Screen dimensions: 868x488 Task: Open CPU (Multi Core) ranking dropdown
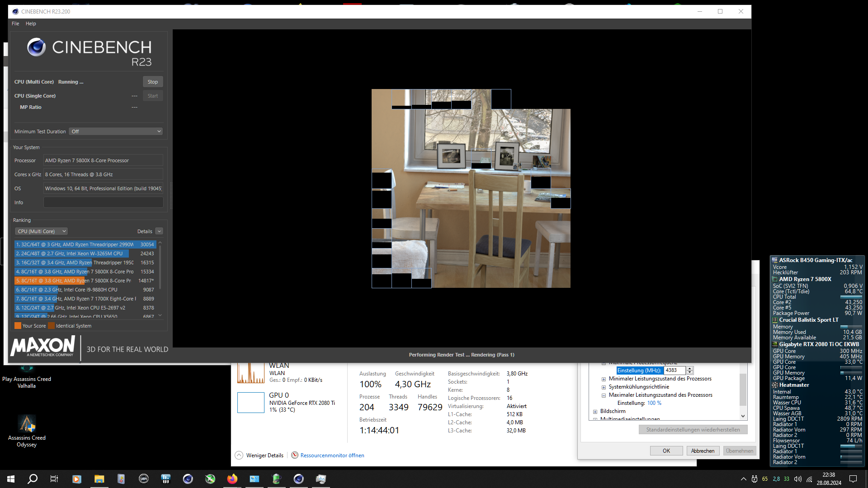(41, 231)
